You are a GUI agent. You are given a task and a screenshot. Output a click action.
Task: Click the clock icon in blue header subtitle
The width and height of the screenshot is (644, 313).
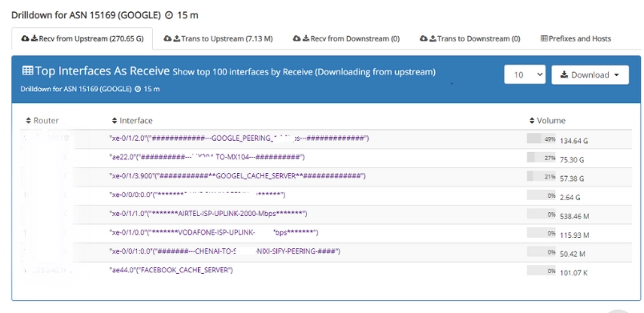[x=138, y=89]
